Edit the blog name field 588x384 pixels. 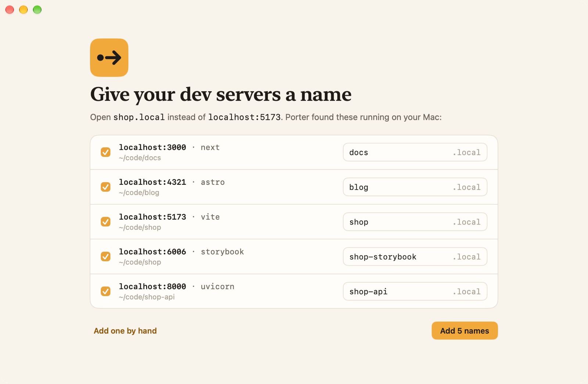[415, 187]
